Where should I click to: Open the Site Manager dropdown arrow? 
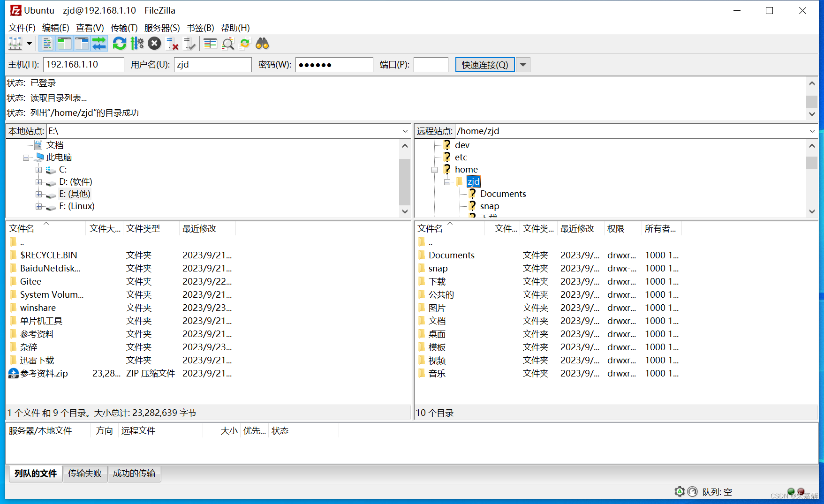point(29,44)
